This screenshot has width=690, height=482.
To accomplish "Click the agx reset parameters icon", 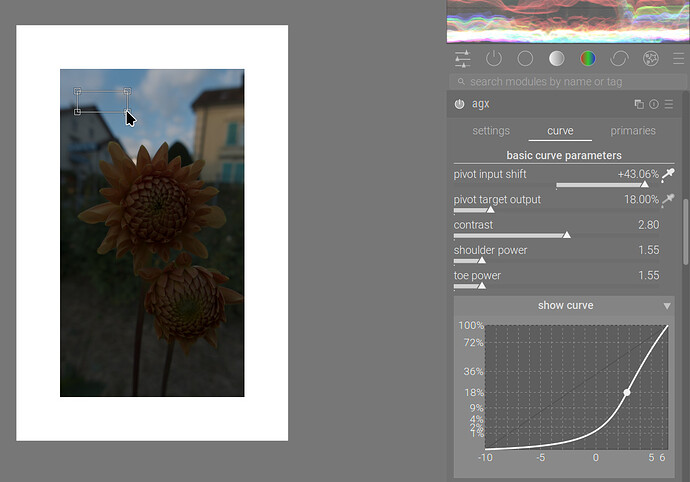I will (654, 104).
